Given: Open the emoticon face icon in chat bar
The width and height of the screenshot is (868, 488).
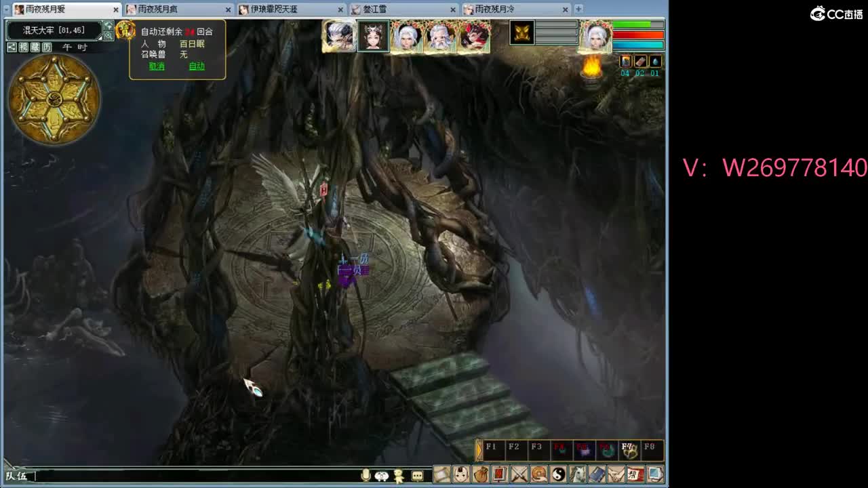Looking at the screenshot, I should click(x=382, y=476).
